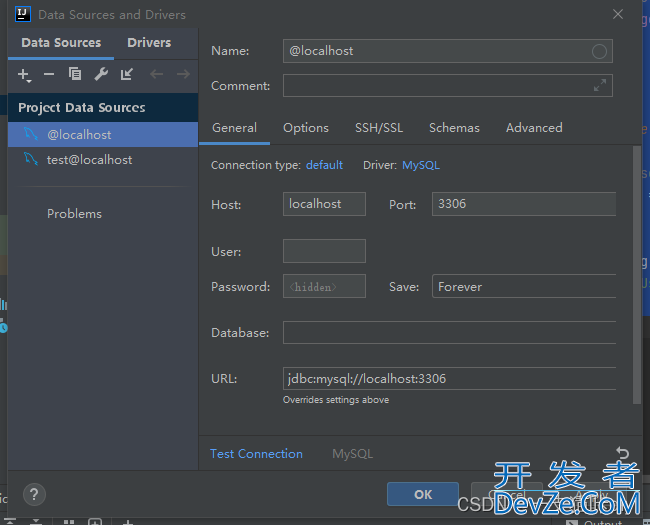650x525 pixels.
Task: Click the color circle in Name field
Action: tap(599, 51)
